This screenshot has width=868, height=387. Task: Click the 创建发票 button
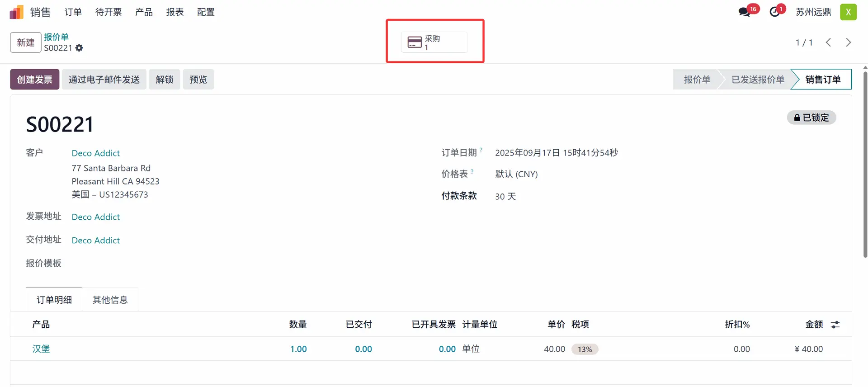coord(35,80)
